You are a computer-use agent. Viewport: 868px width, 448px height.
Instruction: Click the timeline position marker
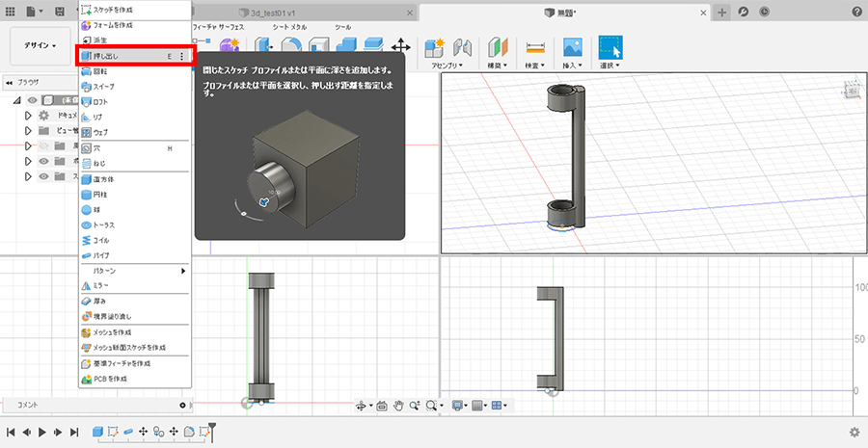pyautogui.click(x=212, y=428)
